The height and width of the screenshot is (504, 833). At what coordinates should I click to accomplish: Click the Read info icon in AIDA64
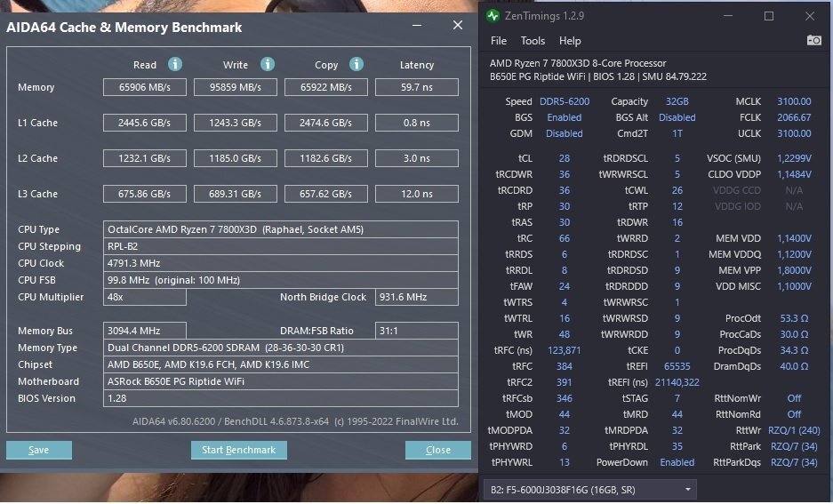point(175,64)
